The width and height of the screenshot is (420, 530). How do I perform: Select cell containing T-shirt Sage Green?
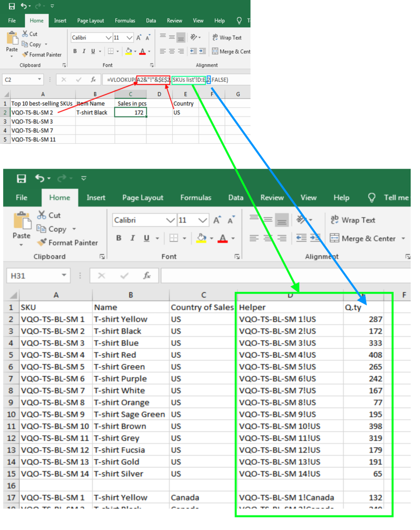click(130, 414)
